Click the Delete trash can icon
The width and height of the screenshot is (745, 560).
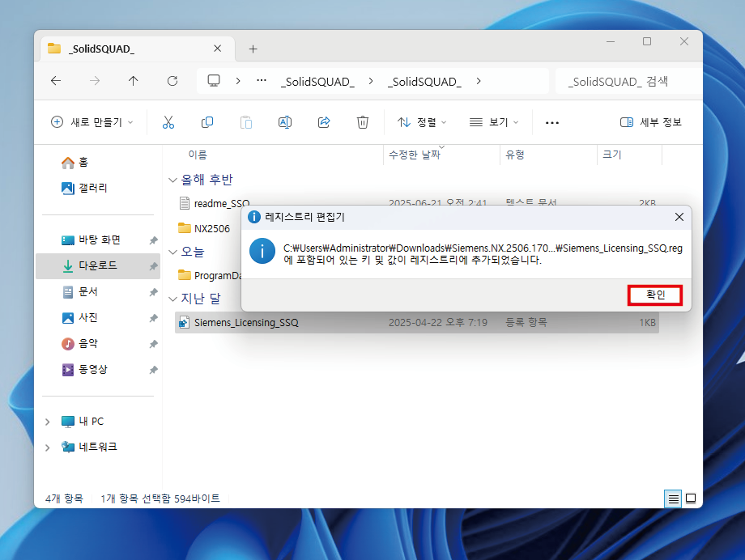click(363, 122)
